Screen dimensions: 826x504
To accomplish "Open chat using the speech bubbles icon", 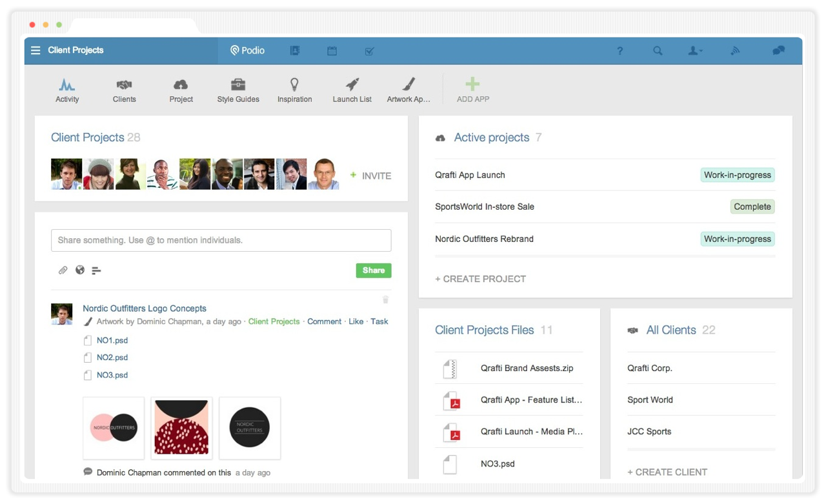I will pyautogui.click(x=778, y=50).
